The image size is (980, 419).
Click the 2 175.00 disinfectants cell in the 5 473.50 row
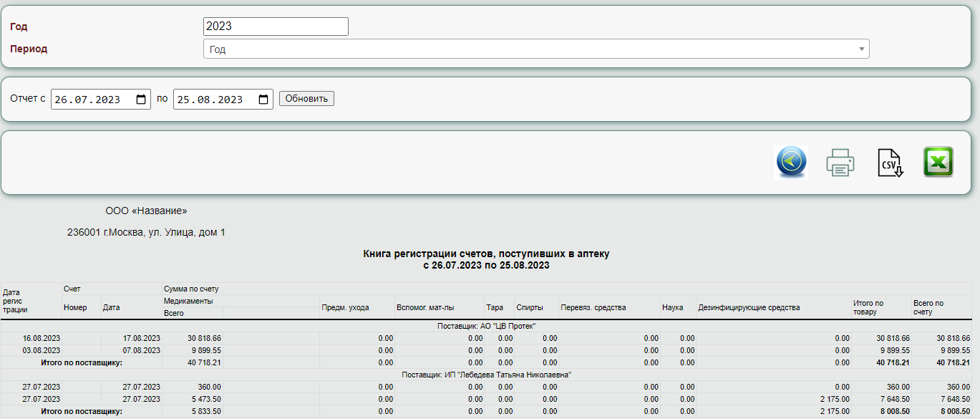point(833,399)
